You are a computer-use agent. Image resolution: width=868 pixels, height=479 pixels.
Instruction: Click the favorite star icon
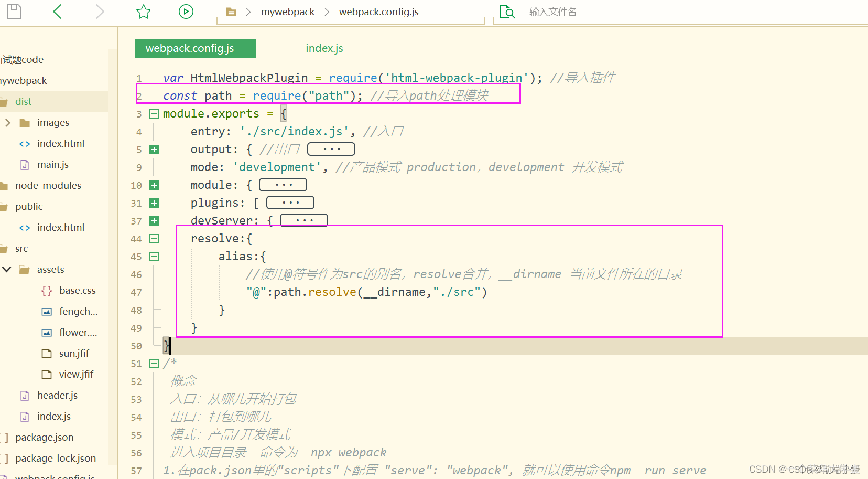[143, 12]
